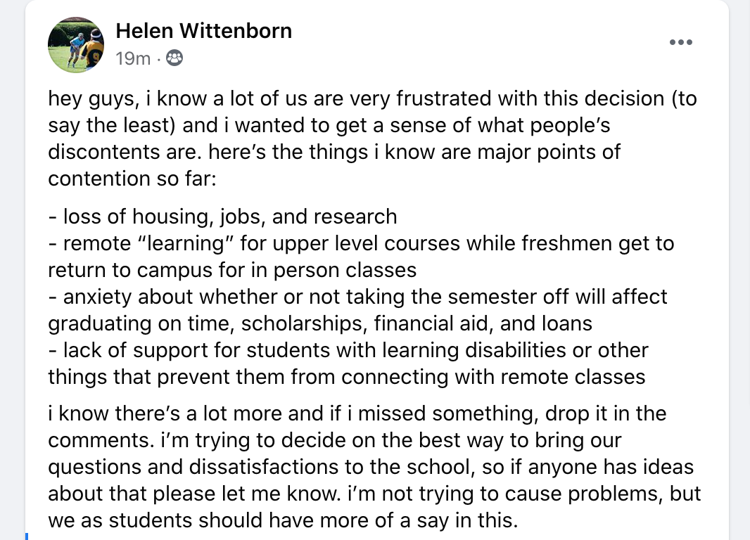Click the "discontents are. here's the things" line
The height and width of the screenshot is (540, 750).
pyautogui.click(x=334, y=152)
